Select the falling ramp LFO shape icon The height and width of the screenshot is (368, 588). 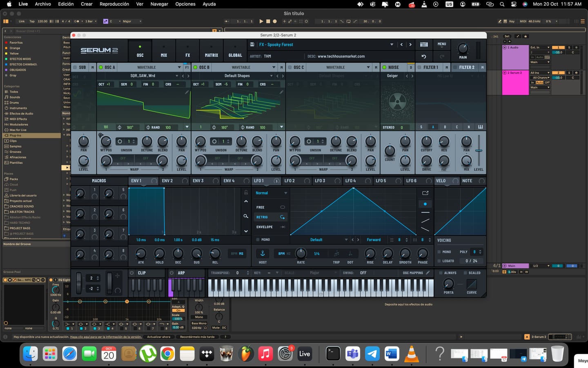coord(425,229)
